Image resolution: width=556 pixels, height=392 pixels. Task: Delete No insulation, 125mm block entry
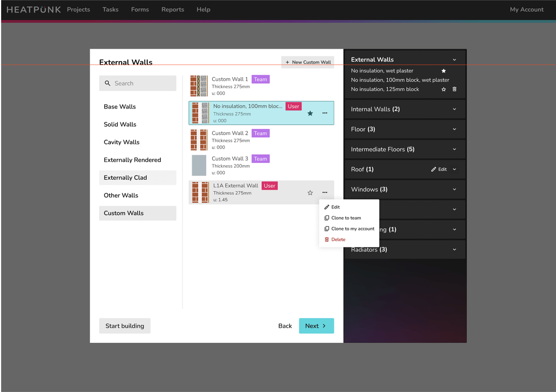(x=455, y=89)
